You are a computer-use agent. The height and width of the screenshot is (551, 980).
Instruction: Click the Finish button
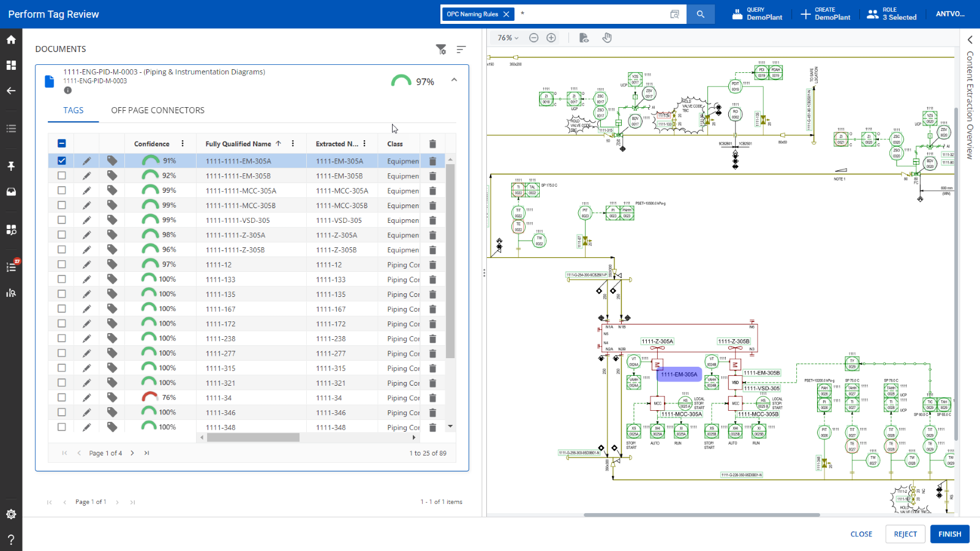tap(950, 534)
